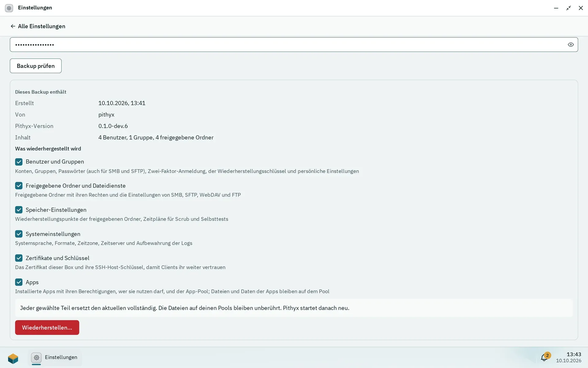The height and width of the screenshot is (368, 588).
Task: Uncheck Freigegebene Ordner und Dateidienste
Action: point(19,186)
